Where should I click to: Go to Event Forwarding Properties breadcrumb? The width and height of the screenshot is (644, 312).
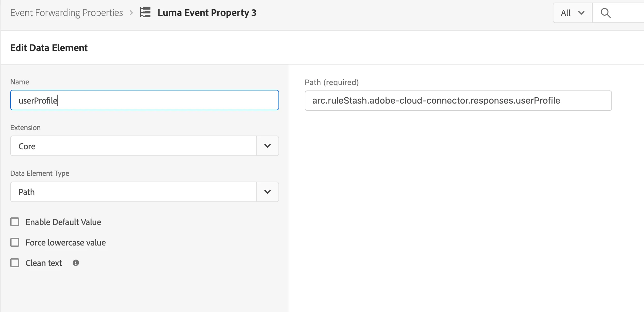[67, 12]
